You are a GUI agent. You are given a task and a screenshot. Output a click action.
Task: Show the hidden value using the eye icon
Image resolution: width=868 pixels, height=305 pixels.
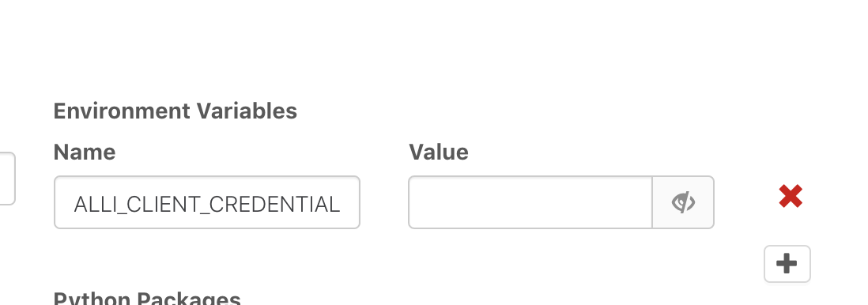[x=683, y=202]
